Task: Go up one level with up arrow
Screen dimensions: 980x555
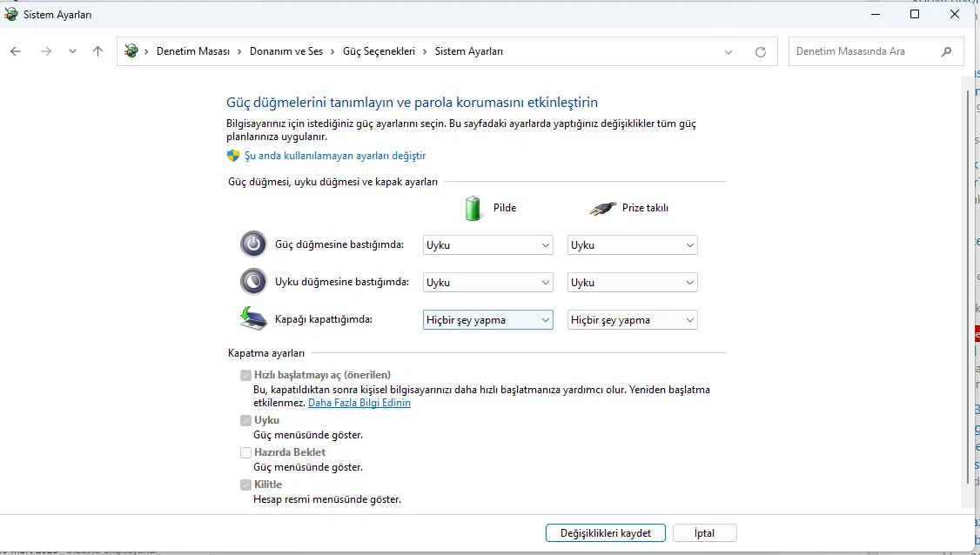Action: (97, 51)
